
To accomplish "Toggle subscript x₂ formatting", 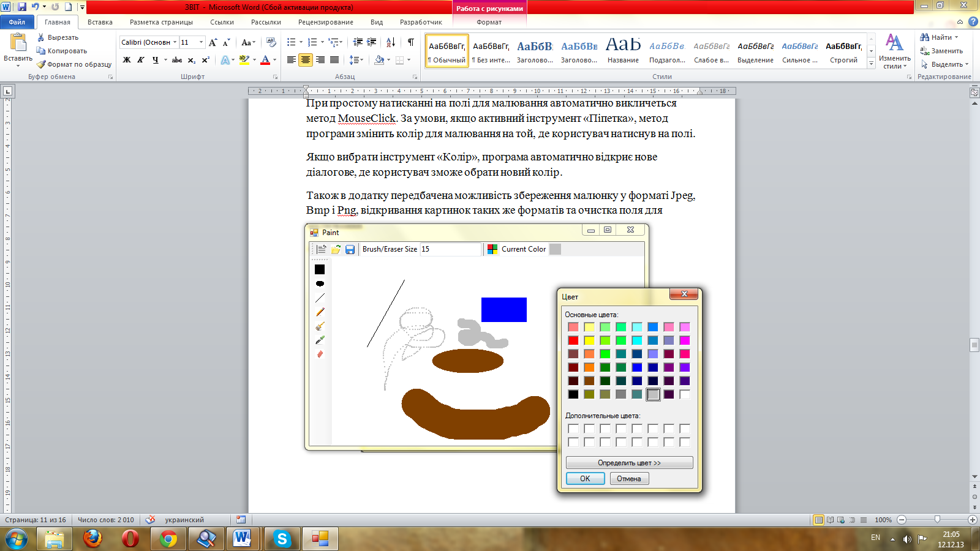I will click(x=191, y=60).
